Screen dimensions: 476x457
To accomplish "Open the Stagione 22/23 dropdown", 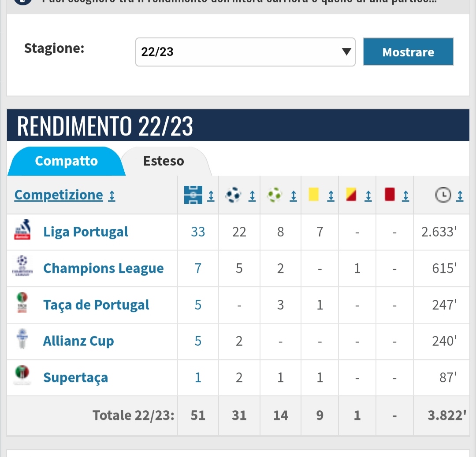I will click(245, 52).
